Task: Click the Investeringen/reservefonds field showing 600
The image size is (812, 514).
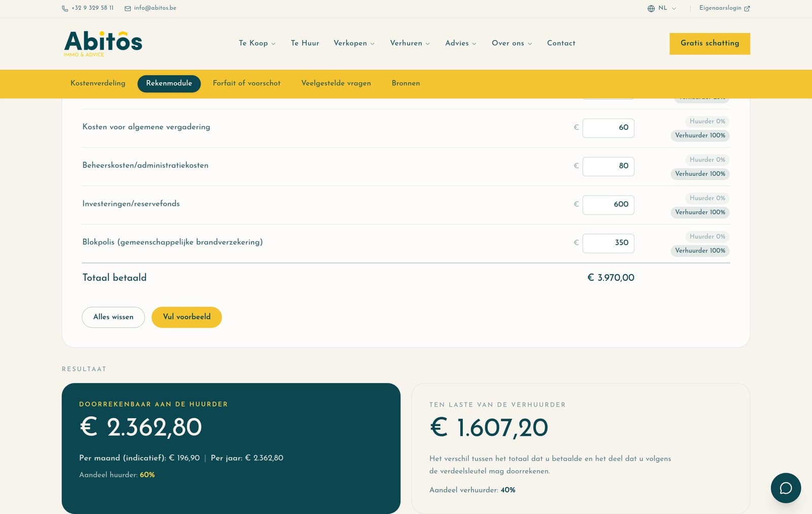Action: (608, 204)
